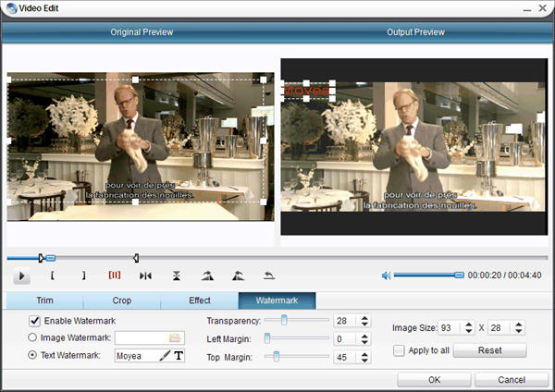Click the red bracketed trim-segment icon
Screen dimensions: 555x392
[115, 275]
